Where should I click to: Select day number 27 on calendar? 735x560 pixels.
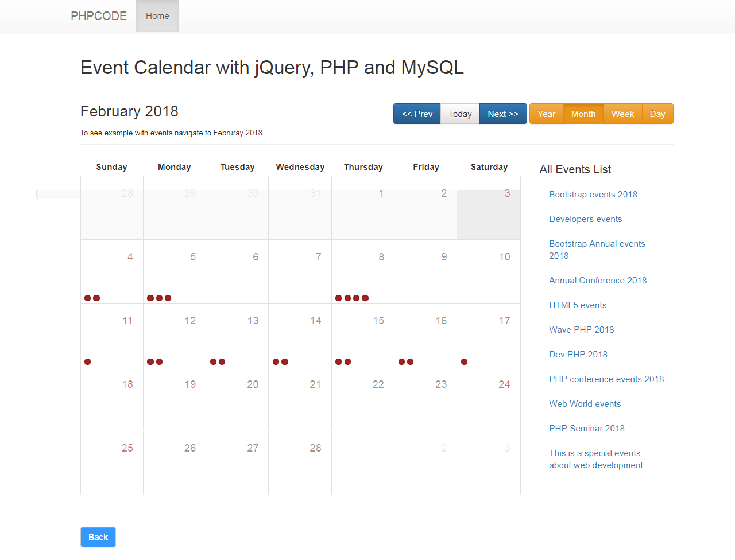click(253, 448)
